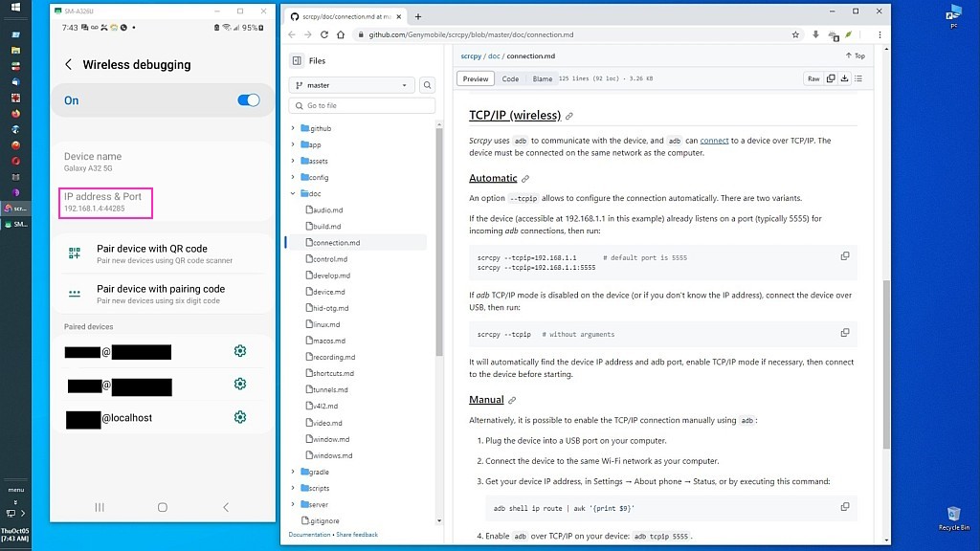Viewport: 980px width, 551px height.
Task: Expand the config folder
Action: [293, 177]
